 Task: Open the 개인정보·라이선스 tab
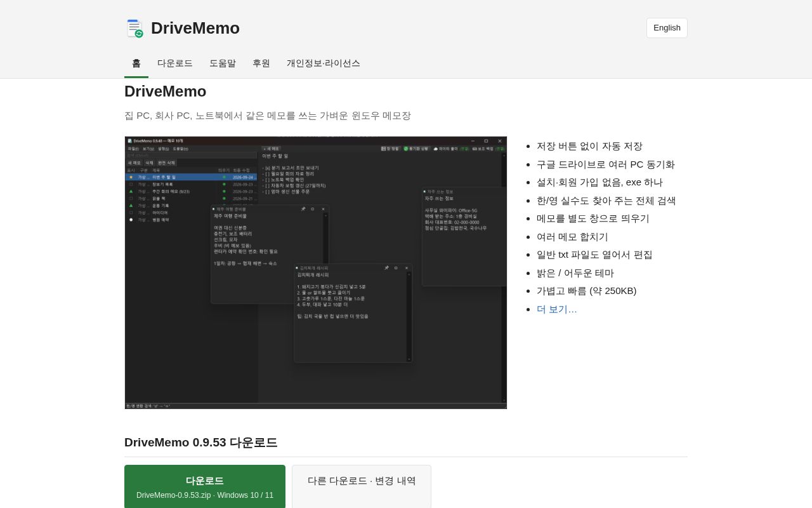[324, 63]
